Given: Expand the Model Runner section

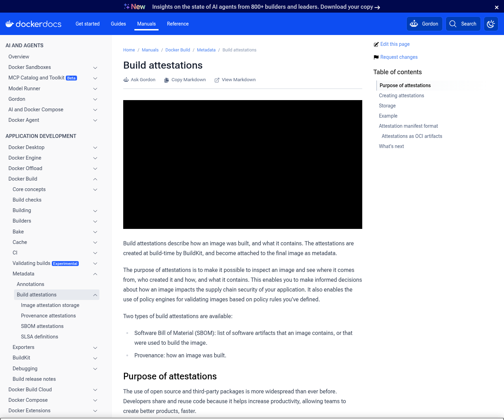Looking at the screenshot, I should 95,89.
